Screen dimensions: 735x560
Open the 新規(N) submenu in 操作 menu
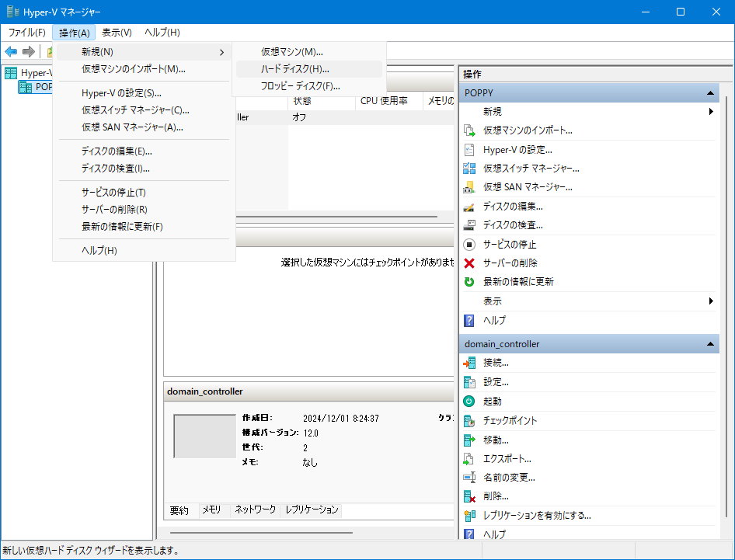click(144, 52)
